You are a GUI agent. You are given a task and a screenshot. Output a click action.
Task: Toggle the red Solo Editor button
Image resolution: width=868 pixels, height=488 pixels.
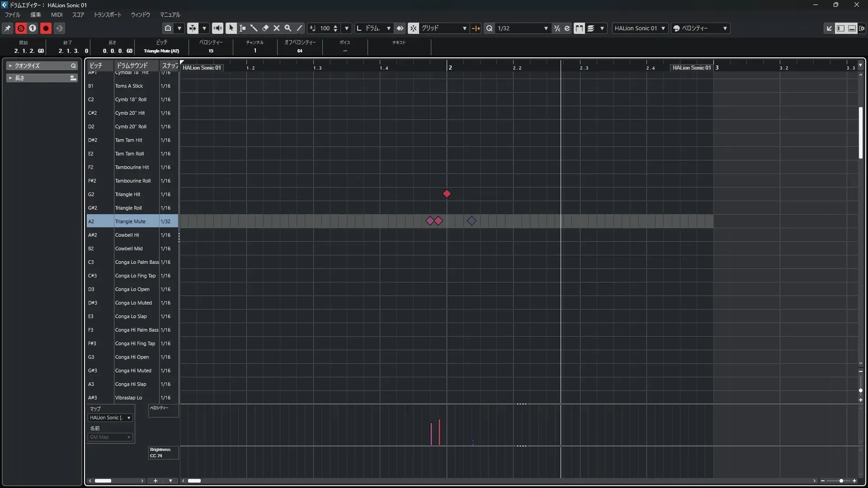click(21, 28)
